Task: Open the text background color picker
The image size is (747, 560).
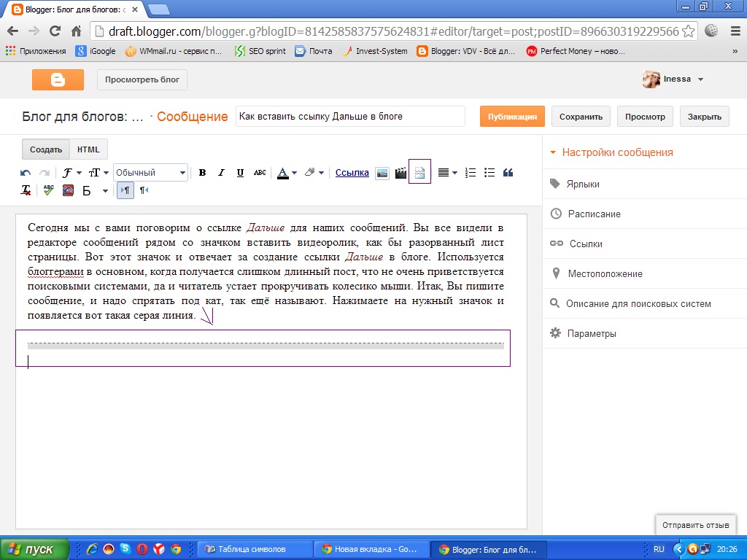Action: (x=314, y=172)
